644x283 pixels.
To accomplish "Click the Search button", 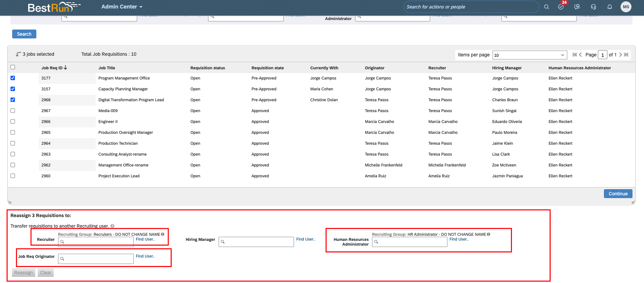I will tap(24, 34).
